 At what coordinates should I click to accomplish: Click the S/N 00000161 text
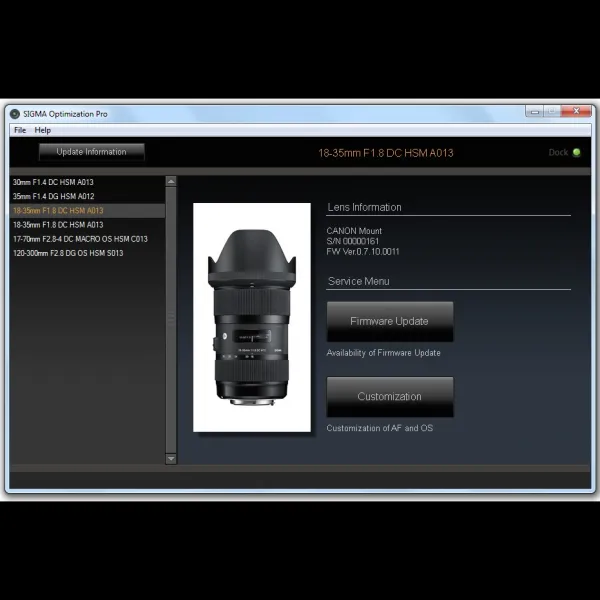point(352,241)
